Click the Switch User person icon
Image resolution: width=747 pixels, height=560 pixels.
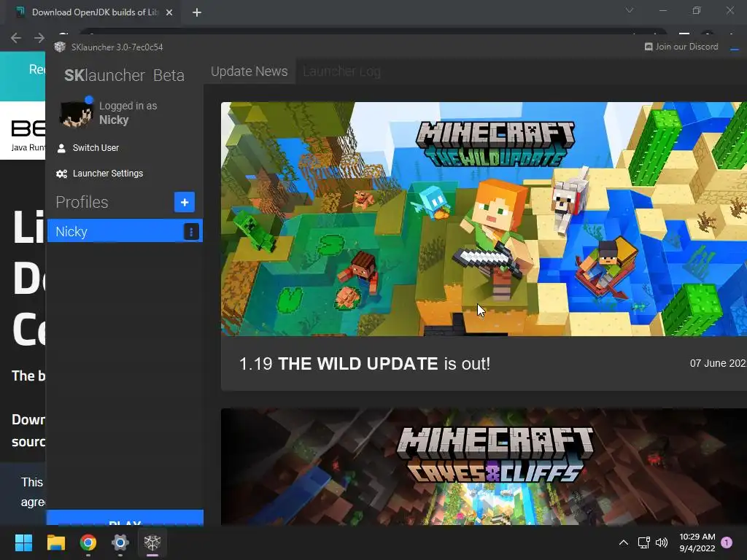click(x=61, y=148)
